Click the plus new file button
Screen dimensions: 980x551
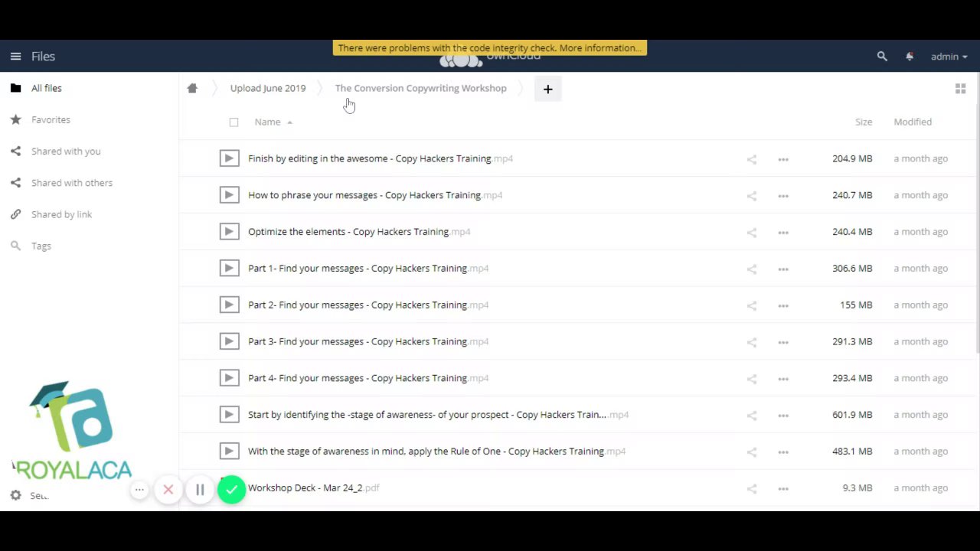point(547,89)
